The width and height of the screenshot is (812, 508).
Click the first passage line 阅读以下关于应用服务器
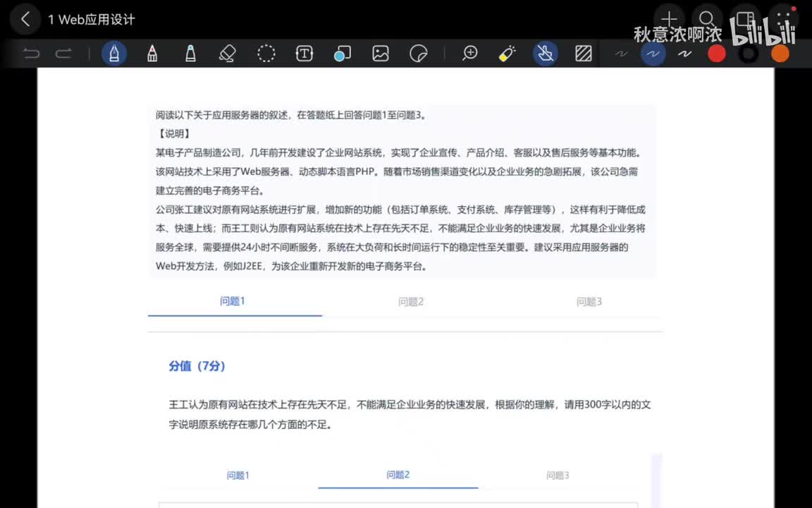point(291,115)
